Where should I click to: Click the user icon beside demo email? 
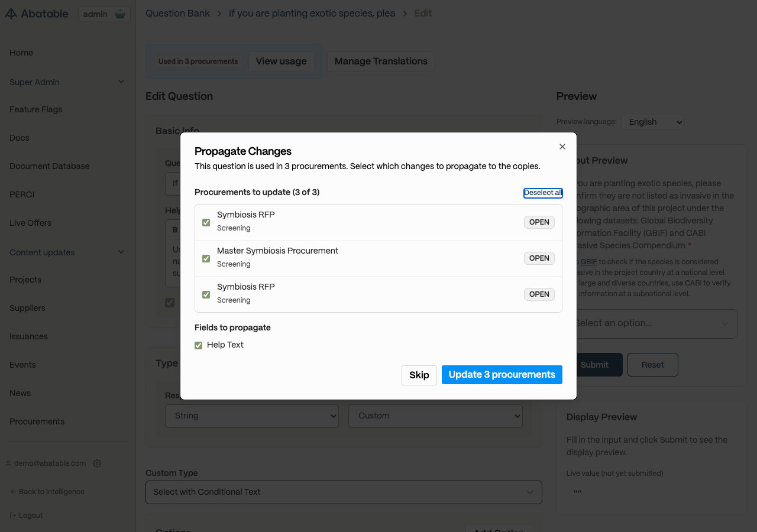8,463
